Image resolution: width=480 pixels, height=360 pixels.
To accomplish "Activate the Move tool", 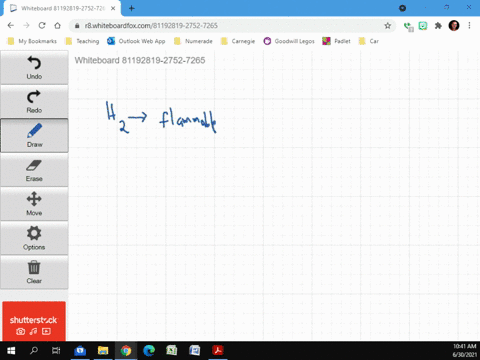I will tap(34, 204).
